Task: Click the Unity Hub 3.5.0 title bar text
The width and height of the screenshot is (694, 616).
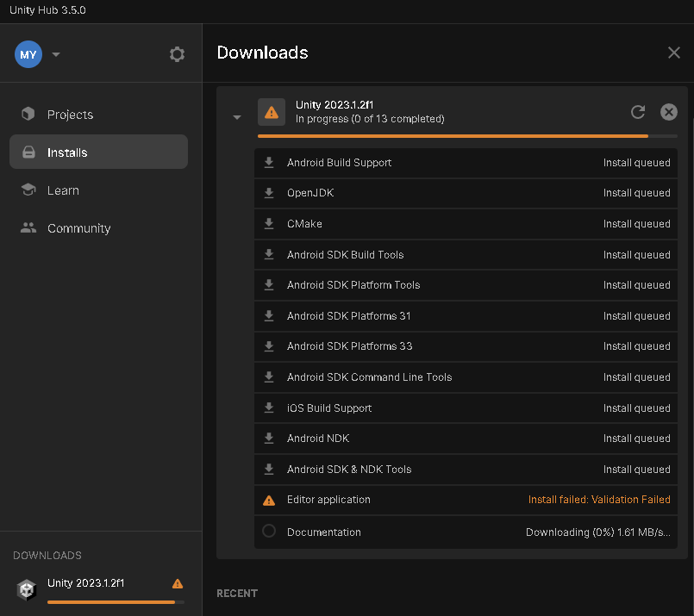Action: tap(47, 10)
